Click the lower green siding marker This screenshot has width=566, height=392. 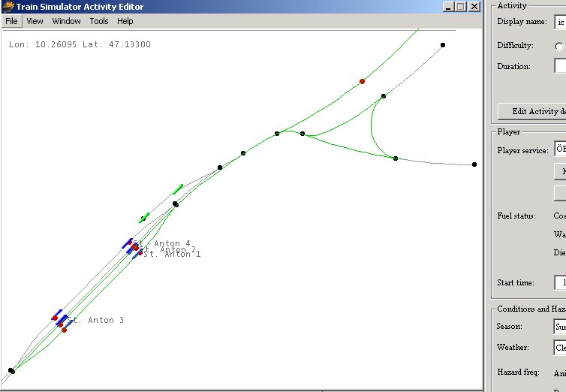coord(143,218)
